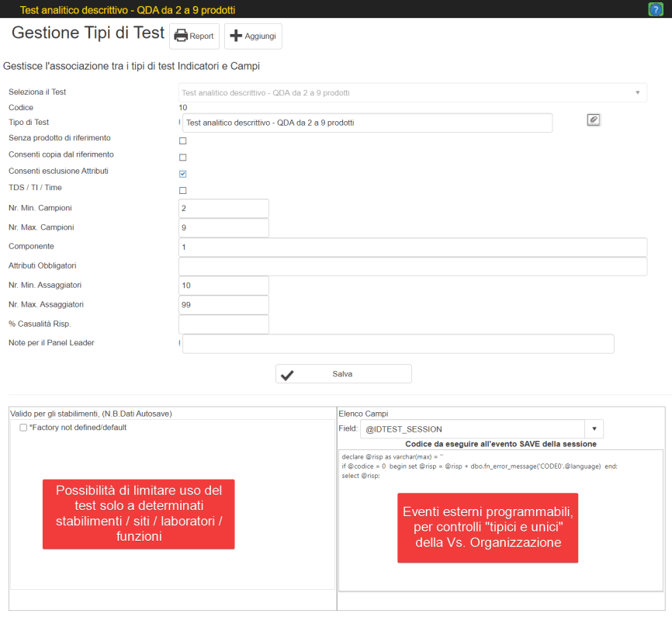Enable Senza prodotto di riferimento checkbox

[x=183, y=141]
